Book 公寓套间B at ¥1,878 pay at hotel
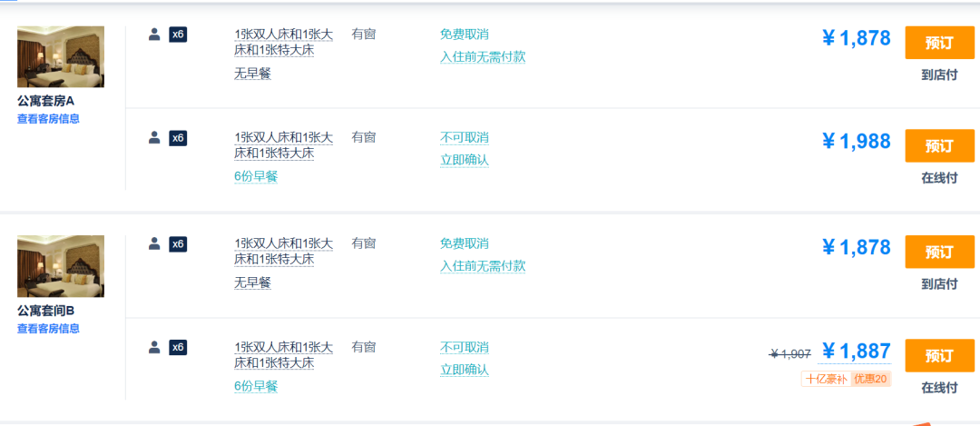 [x=939, y=252]
